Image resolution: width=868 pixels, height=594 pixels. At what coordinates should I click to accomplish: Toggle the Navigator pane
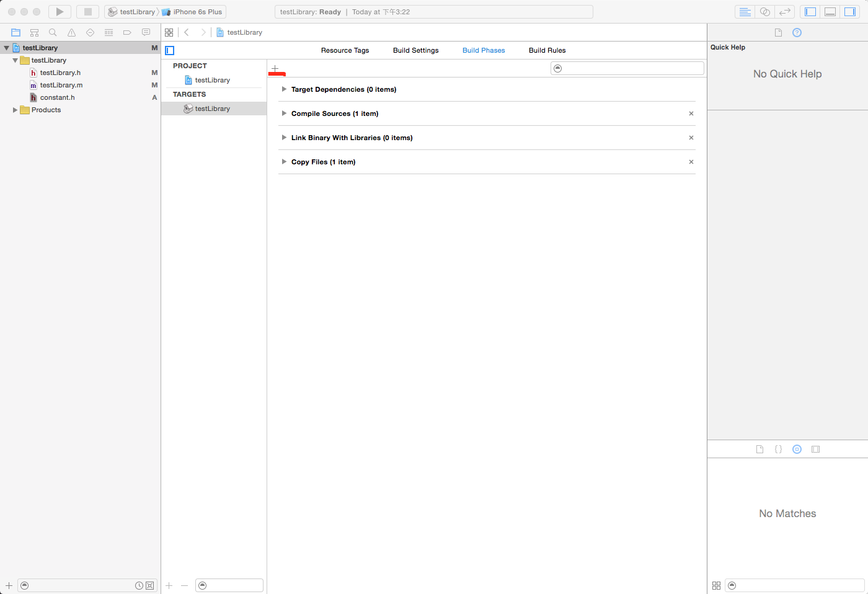click(810, 12)
